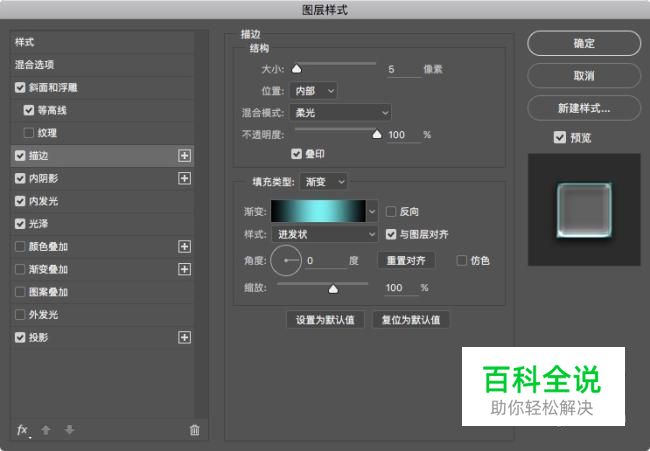Click 确定 to confirm
This screenshot has width=650, height=451.
click(584, 43)
